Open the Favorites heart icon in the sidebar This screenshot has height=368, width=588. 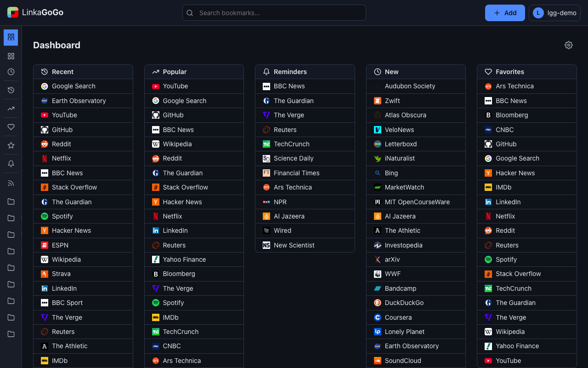[x=11, y=127]
